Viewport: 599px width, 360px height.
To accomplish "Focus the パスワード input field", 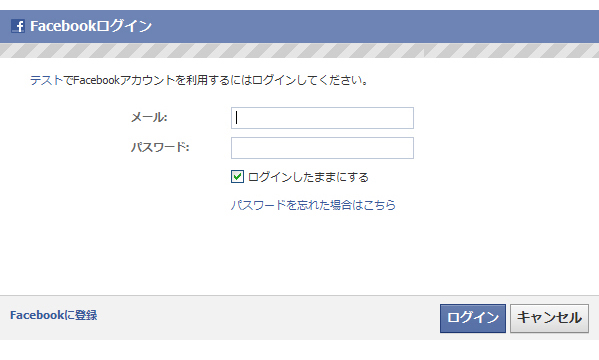I will pos(322,148).
